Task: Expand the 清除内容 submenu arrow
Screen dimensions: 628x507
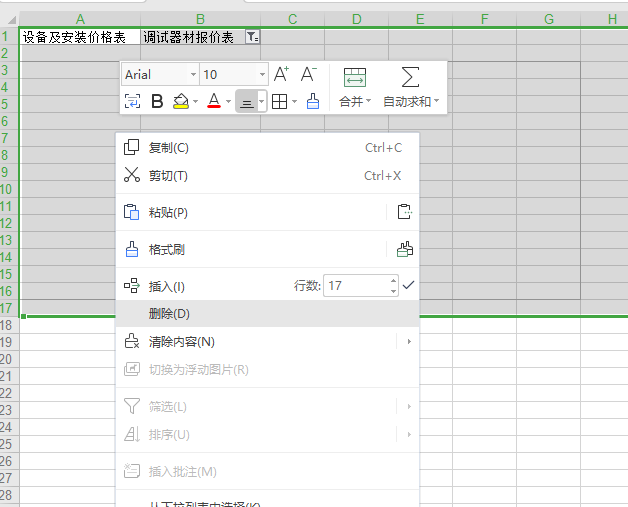Action: [409, 342]
